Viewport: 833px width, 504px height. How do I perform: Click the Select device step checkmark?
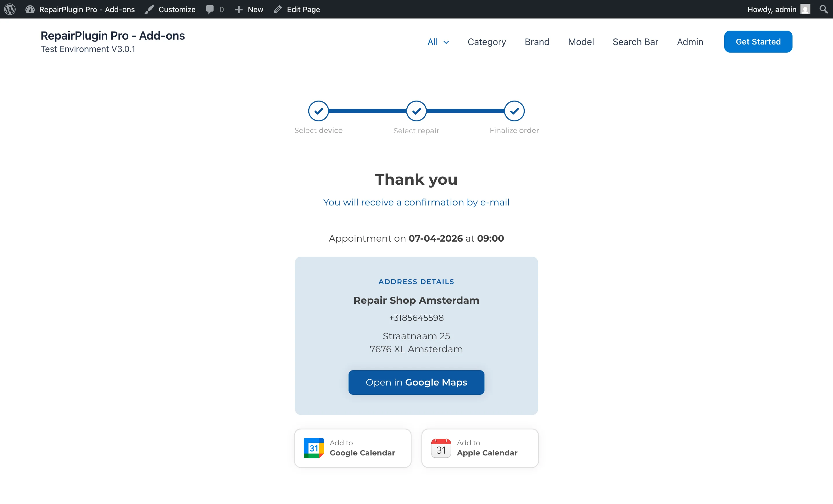click(318, 110)
